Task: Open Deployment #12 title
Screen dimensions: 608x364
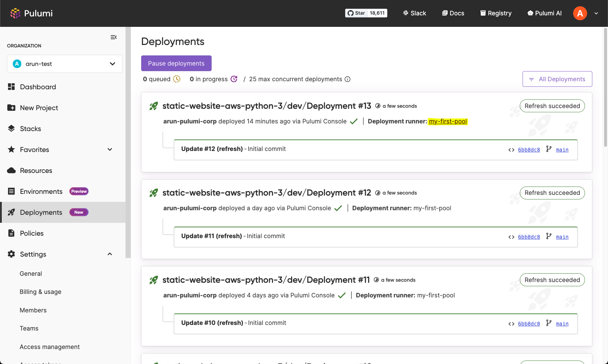Action: click(267, 193)
